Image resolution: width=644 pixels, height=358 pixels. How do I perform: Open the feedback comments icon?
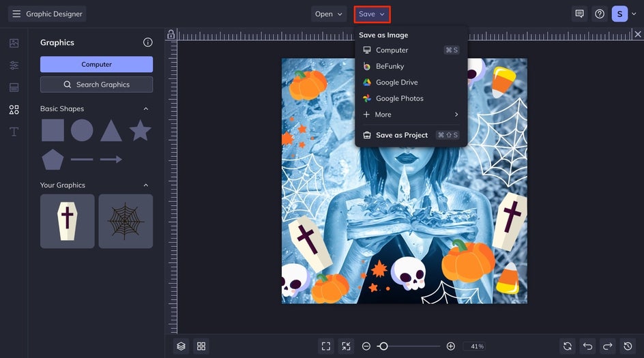pyautogui.click(x=579, y=14)
